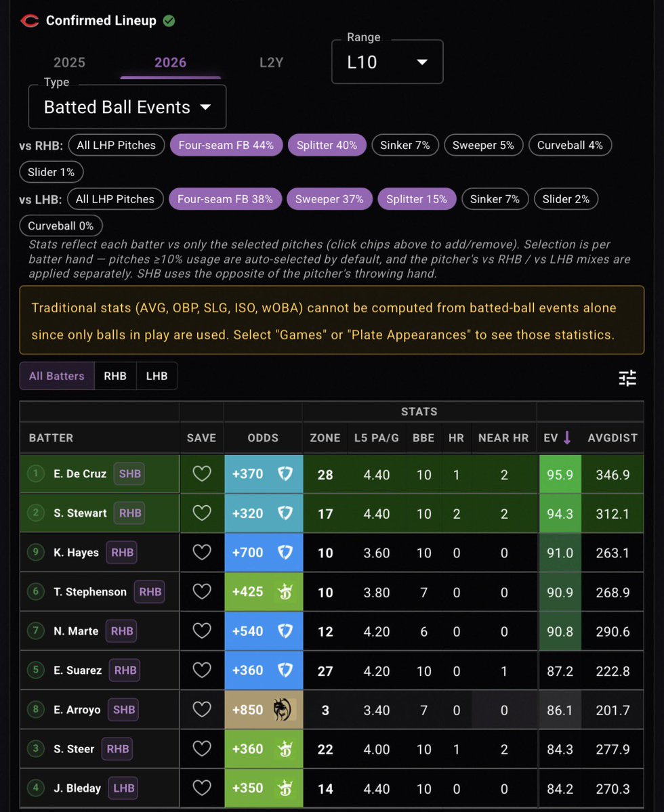Screen dimensions: 664x812
Task: Click the EV sort arrow icon
Action: (x=567, y=437)
